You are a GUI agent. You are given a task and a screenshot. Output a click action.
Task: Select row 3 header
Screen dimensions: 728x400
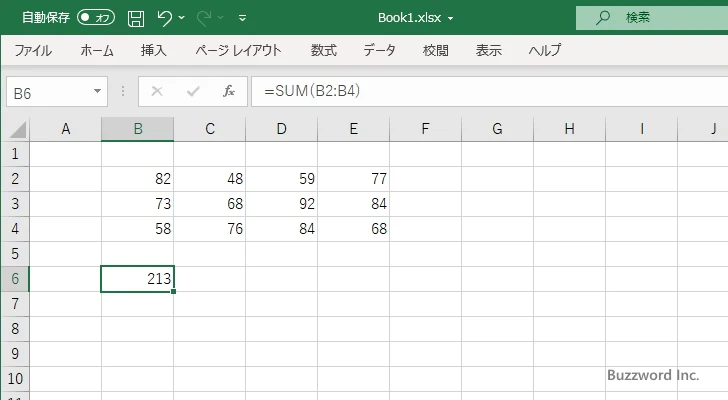(x=15, y=204)
